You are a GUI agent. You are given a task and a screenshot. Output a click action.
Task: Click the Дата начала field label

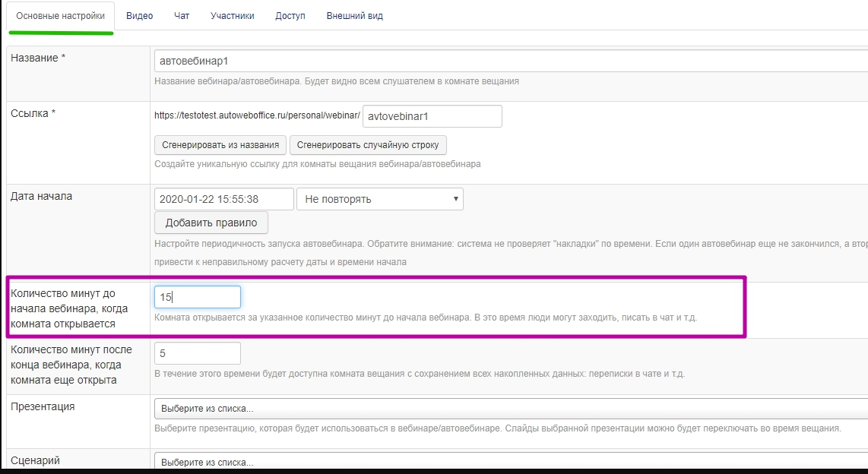coord(42,196)
